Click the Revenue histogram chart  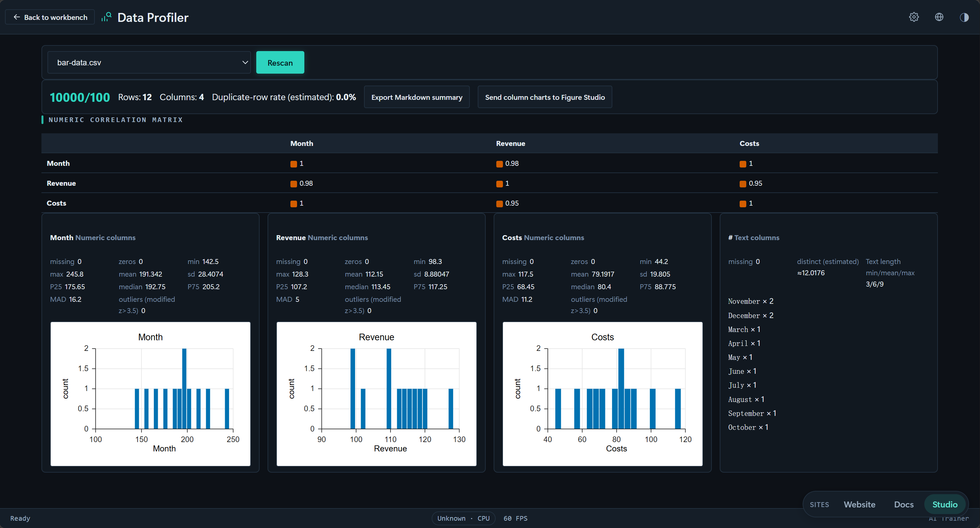click(376, 394)
